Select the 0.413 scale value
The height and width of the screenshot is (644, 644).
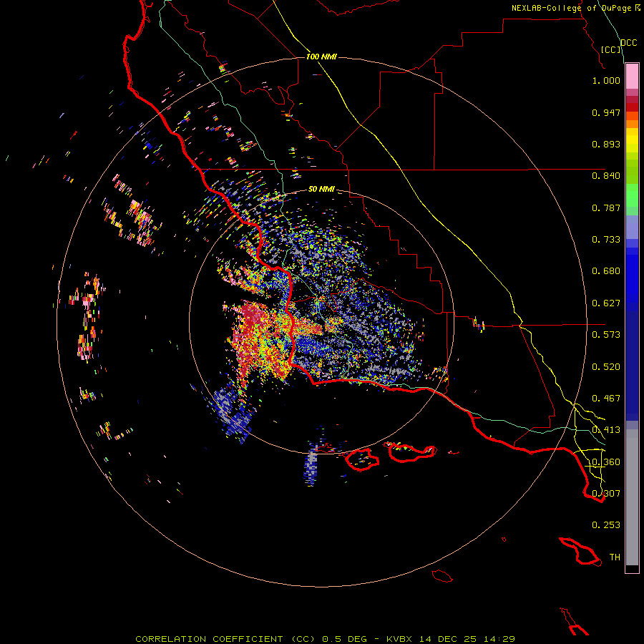606,430
